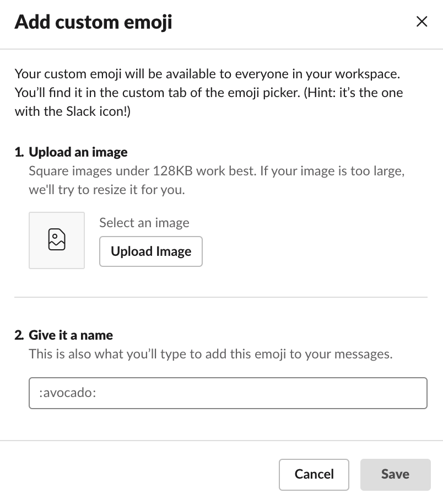This screenshot has width=443, height=504.
Task: Click the grayed-out Save button
Action: [395, 474]
